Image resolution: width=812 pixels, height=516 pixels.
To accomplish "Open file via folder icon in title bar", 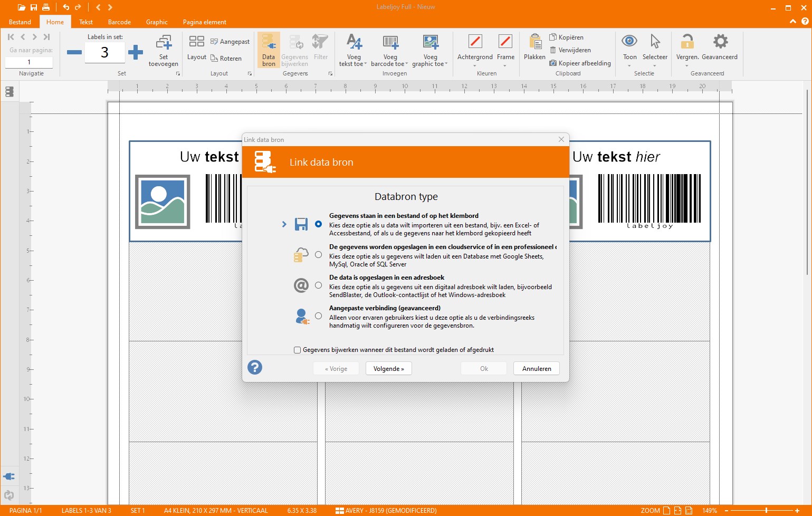I will point(21,7).
